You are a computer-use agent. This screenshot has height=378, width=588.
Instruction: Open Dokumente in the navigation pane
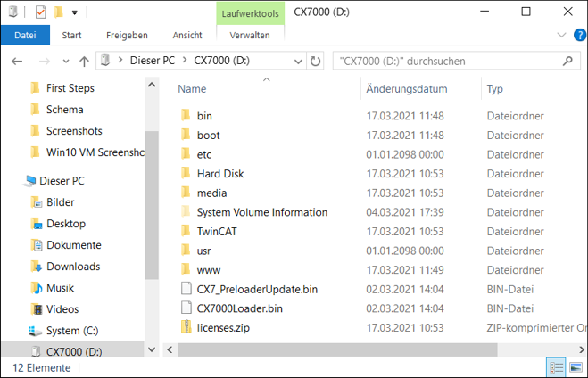coord(74,245)
